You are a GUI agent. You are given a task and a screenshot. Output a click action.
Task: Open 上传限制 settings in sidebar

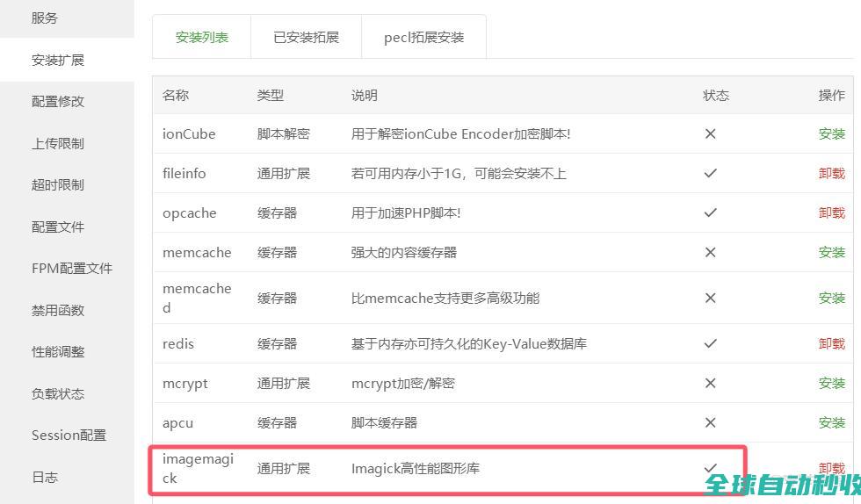pos(58,143)
